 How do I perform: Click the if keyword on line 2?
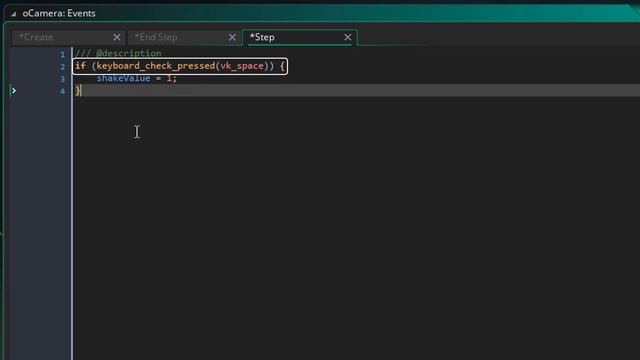coord(80,66)
